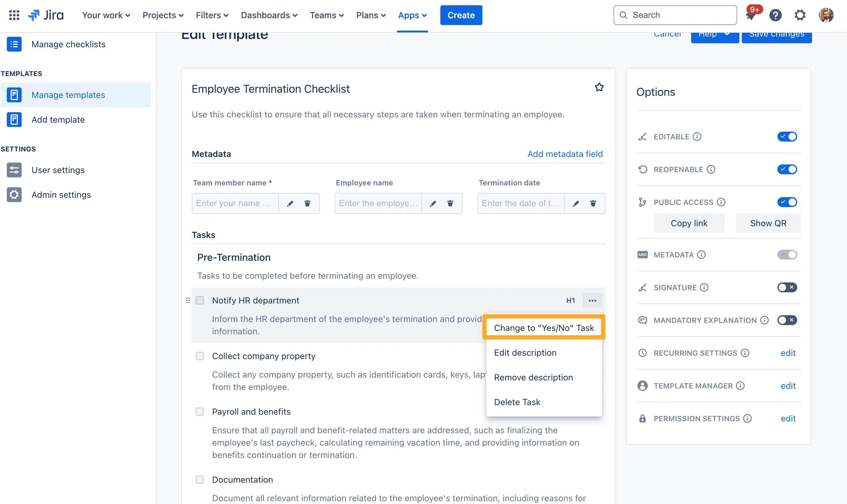Select Change to "Yes/No" Task menu option

click(543, 328)
